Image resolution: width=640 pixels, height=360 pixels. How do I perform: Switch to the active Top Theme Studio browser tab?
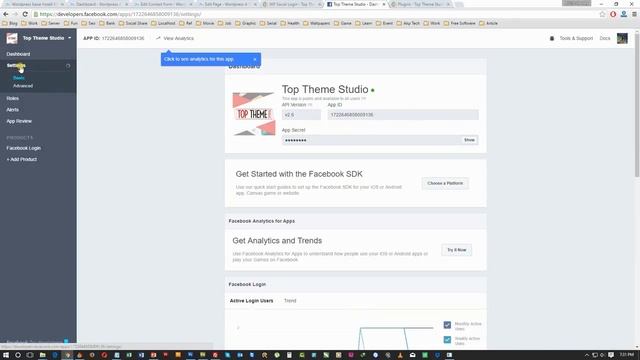click(356, 4)
